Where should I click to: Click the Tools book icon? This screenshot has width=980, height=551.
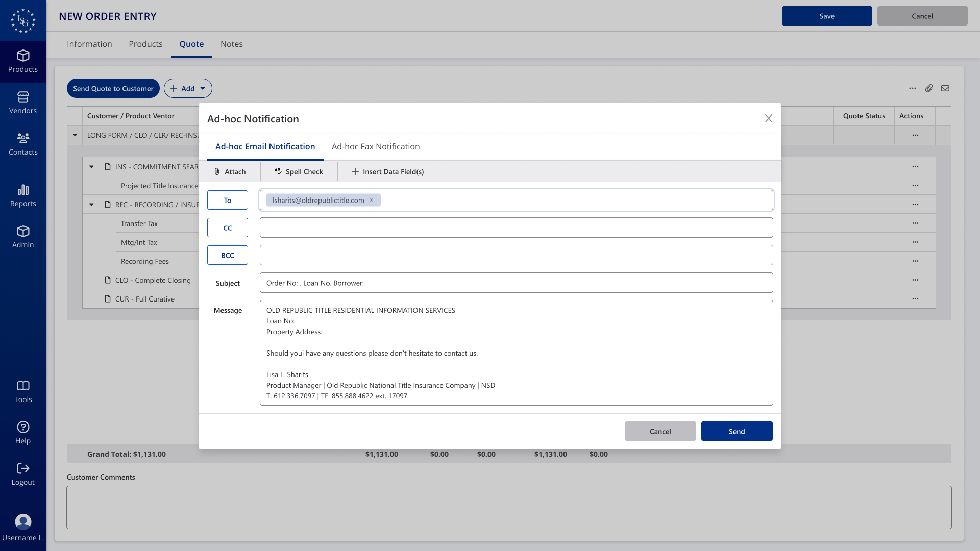pyautogui.click(x=23, y=386)
